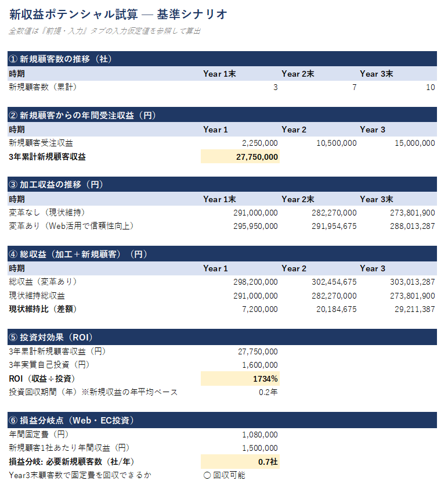Screen dimensions: 448x488
Task: Select the 0.7社 break-even cell
Action: [240, 461]
